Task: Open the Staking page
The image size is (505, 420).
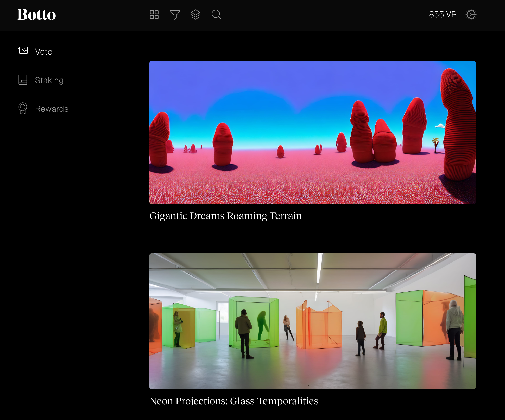Action: pyautogui.click(x=49, y=80)
